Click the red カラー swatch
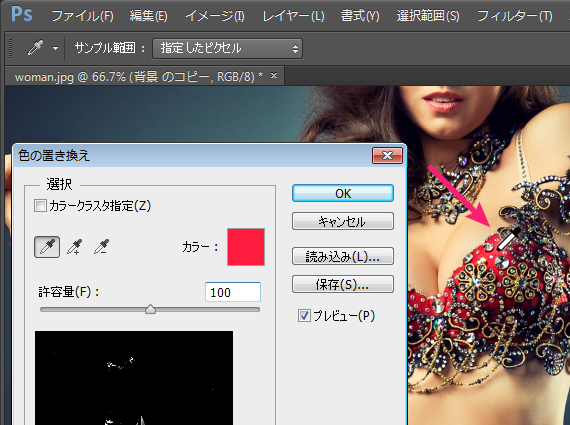 246,247
